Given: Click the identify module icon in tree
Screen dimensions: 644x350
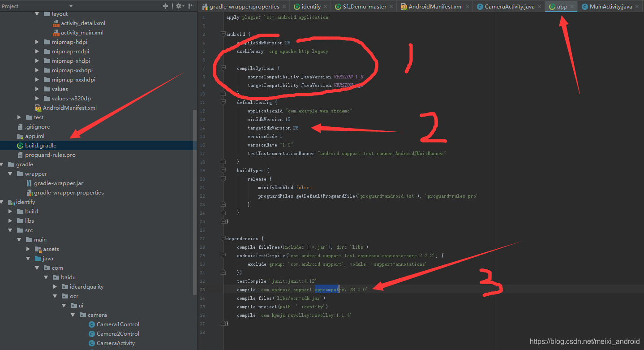Looking at the screenshot, I should [11, 202].
